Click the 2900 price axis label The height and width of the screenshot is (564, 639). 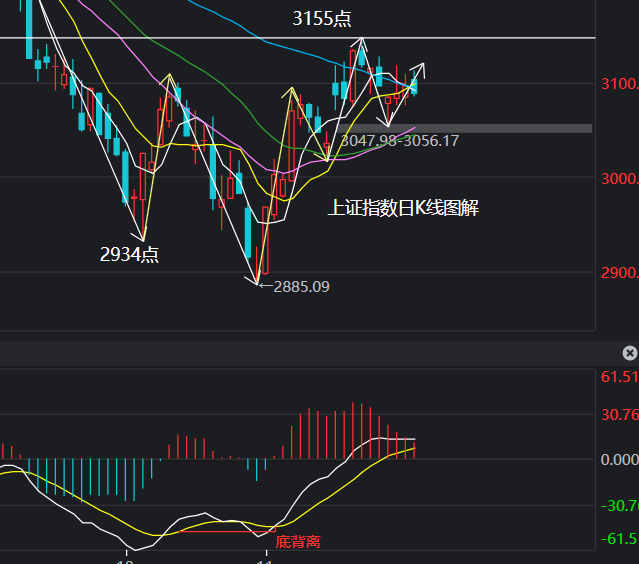pos(620,273)
